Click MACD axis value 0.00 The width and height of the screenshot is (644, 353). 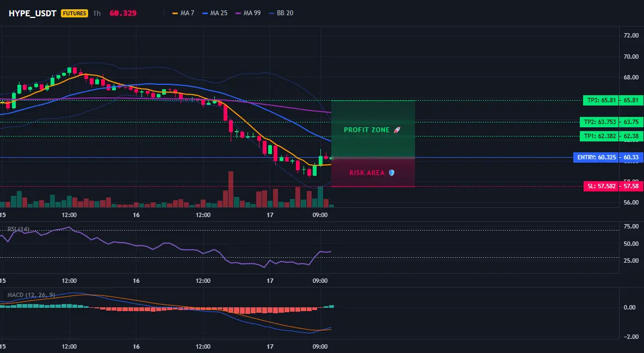(x=630, y=307)
